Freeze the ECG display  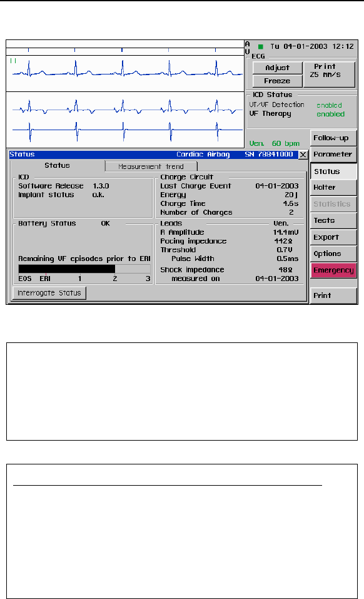278,81
